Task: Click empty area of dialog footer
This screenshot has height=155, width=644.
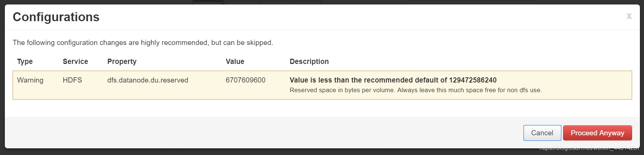Action: pos(260,133)
